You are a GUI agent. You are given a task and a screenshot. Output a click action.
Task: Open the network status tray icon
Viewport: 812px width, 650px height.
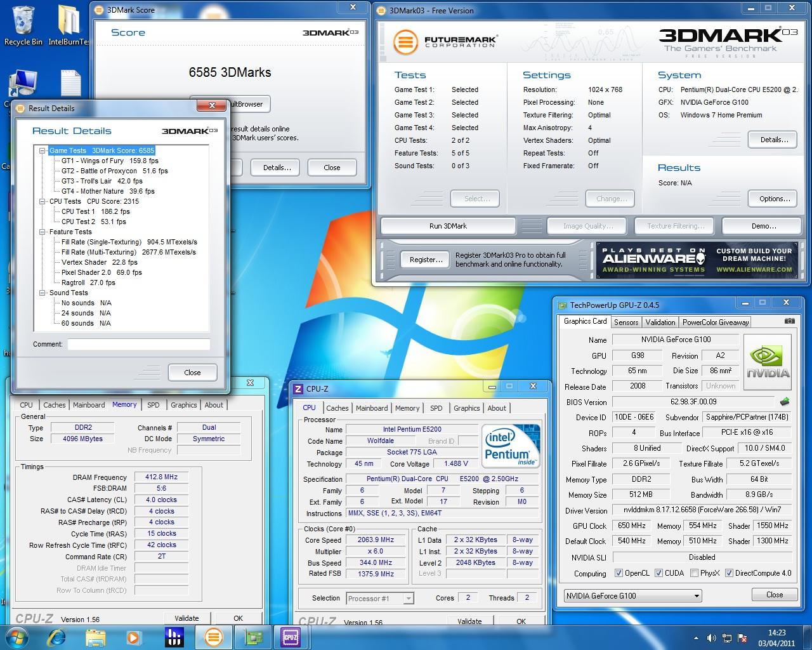[x=726, y=638]
